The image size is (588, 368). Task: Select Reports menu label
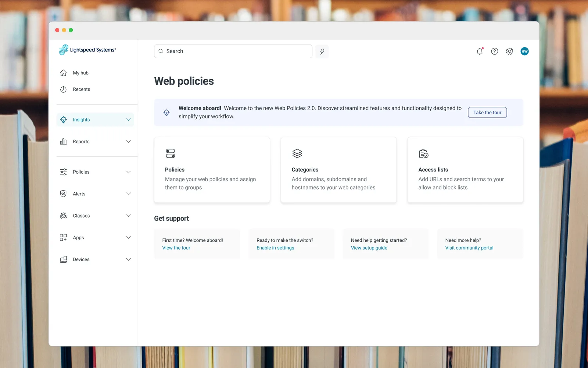81,142
